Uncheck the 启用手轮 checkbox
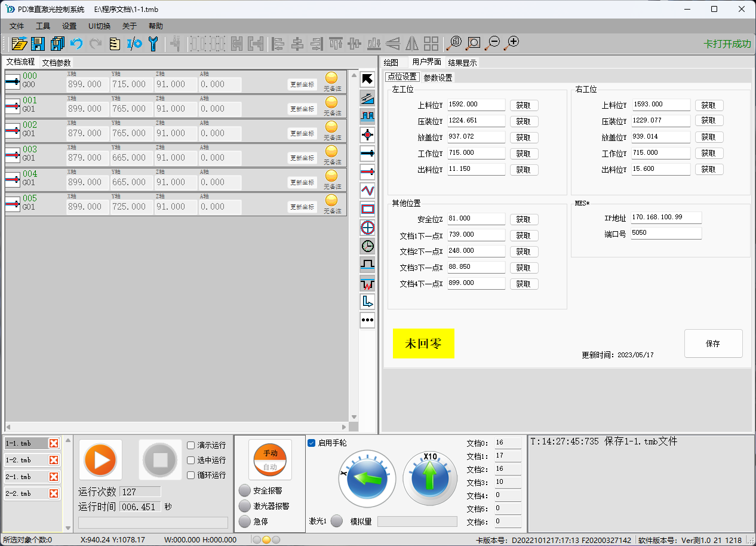Viewport: 756px width, 546px height. tap(312, 443)
